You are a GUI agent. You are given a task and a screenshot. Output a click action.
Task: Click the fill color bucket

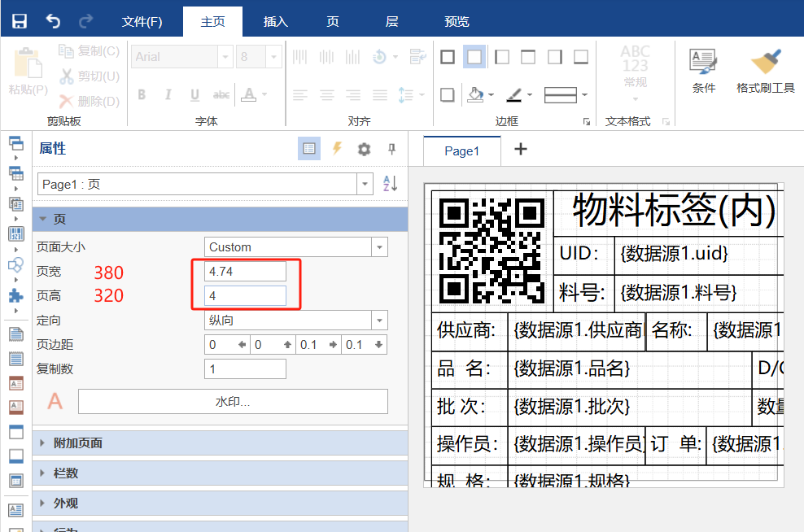(476, 95)
